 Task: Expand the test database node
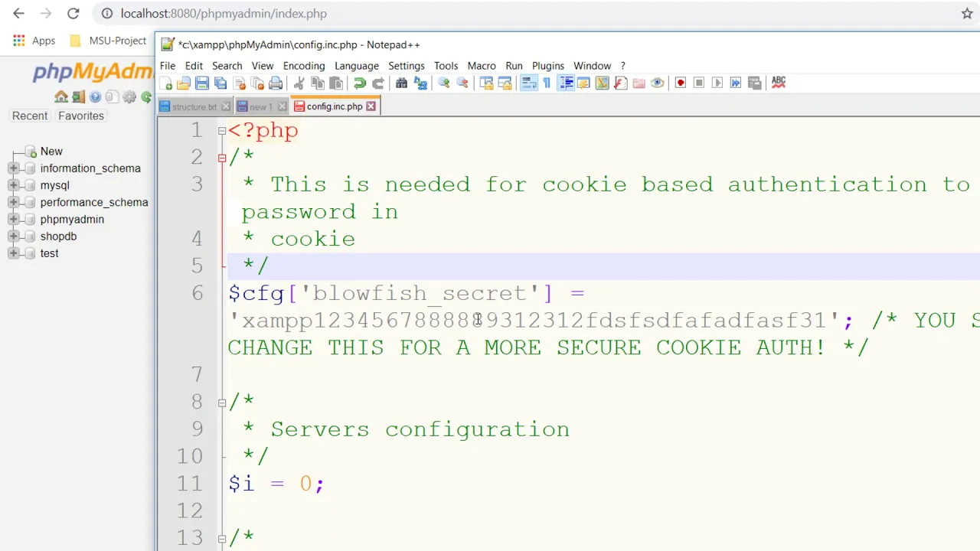tap(13, 253)
